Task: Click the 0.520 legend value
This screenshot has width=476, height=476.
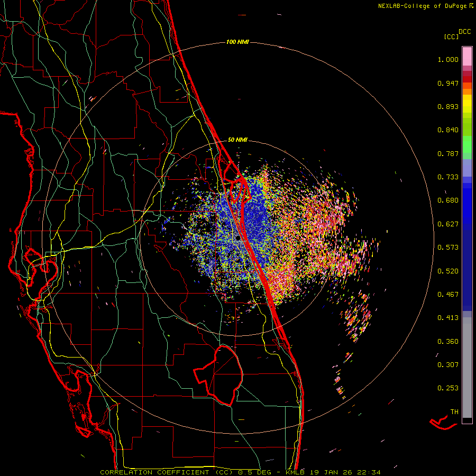Action: 448,271
